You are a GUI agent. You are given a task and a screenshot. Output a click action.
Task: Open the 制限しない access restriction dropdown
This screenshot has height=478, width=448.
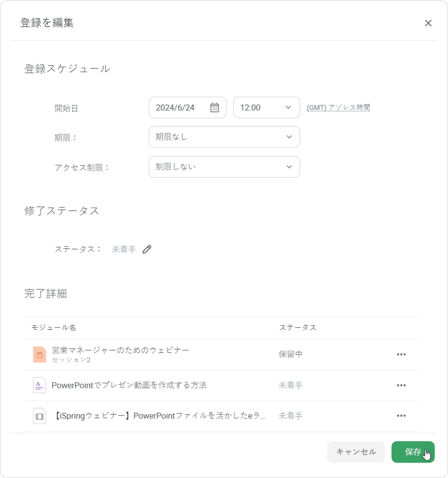[x=224, y=167]
